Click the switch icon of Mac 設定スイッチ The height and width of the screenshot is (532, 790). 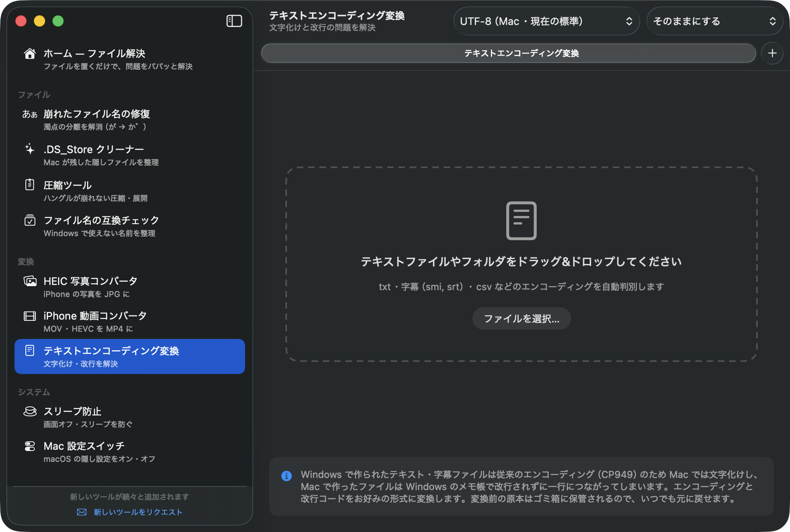(30, 446)
